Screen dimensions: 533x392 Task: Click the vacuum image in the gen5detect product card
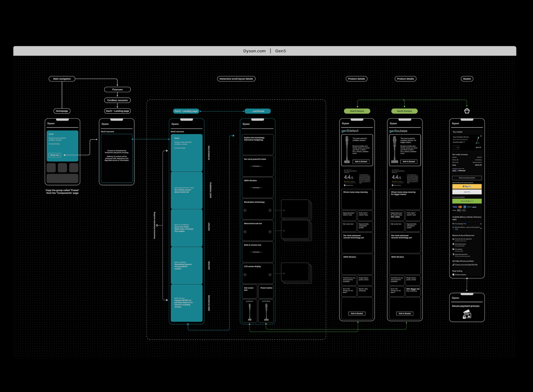click(347, 150)
